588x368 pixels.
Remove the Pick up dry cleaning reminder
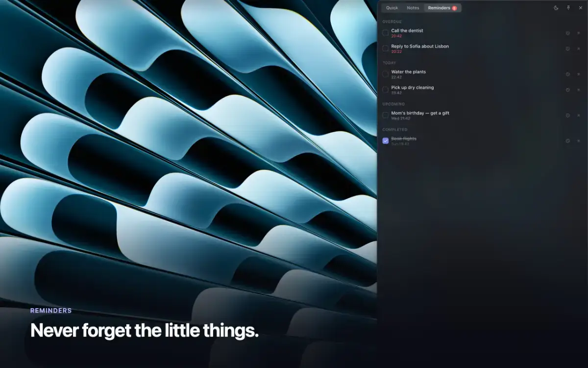tap(579, 90)
